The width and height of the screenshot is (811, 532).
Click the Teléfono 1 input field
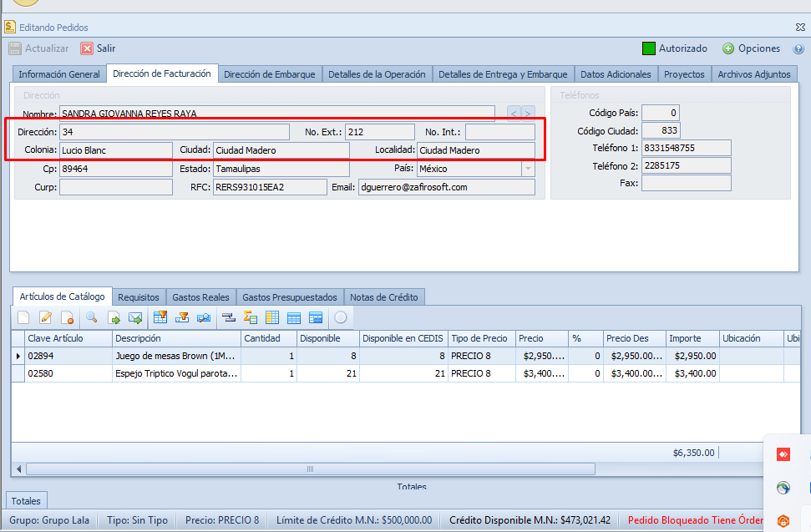pos(686,148)
